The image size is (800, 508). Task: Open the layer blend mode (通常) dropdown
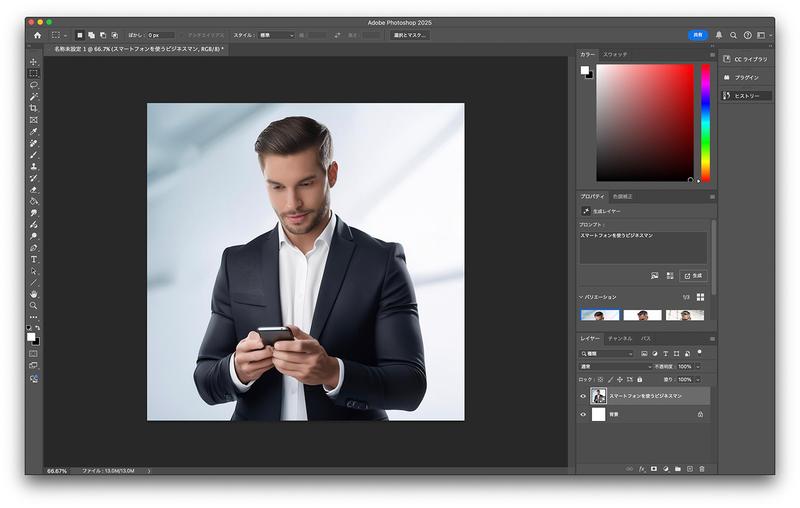tap(616, 367)
